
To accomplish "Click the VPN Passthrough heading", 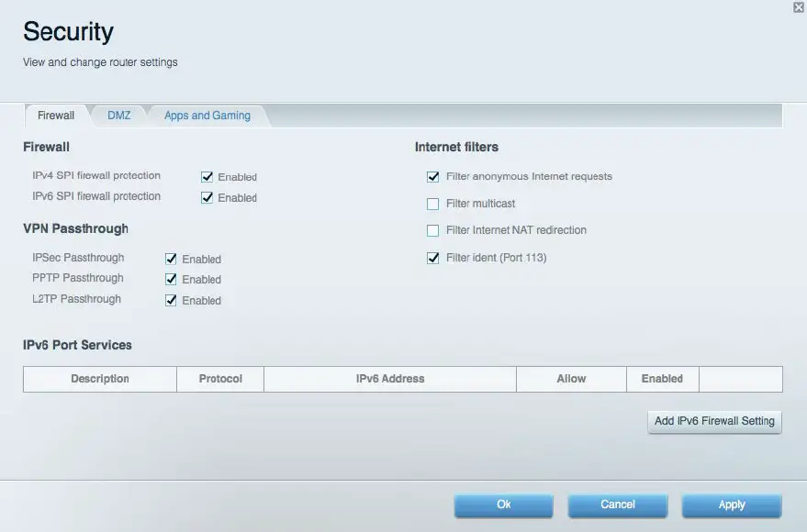I will pyautogui.click(x=75, y=228).
